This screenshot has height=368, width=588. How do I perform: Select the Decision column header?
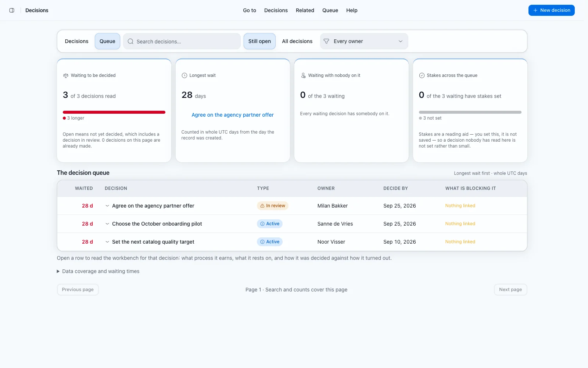tap(116, 188)
